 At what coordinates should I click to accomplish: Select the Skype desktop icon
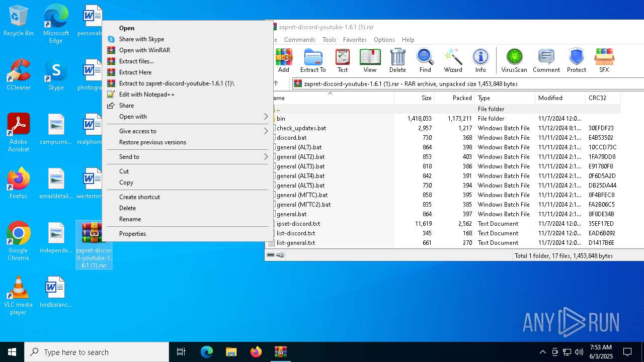pos(56,75)
